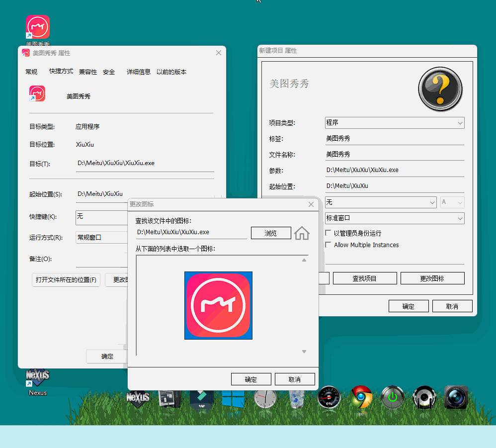The width and height of the screenshot is (496, 448).
Task: Click 确定 in the 更改图标 dialog
Action: coord(251,379)
